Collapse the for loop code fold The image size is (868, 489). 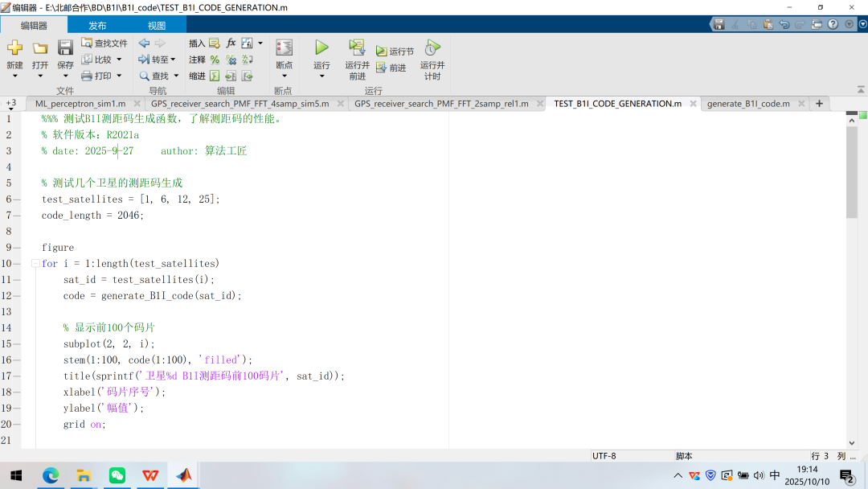pyautogui.click(x=35, y=264)
